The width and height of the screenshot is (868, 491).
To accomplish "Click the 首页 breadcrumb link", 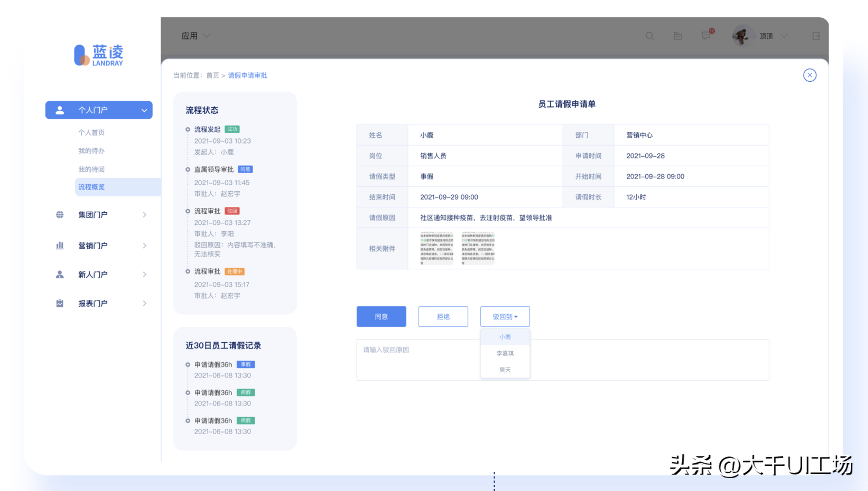I will click(x=212, y=75).
